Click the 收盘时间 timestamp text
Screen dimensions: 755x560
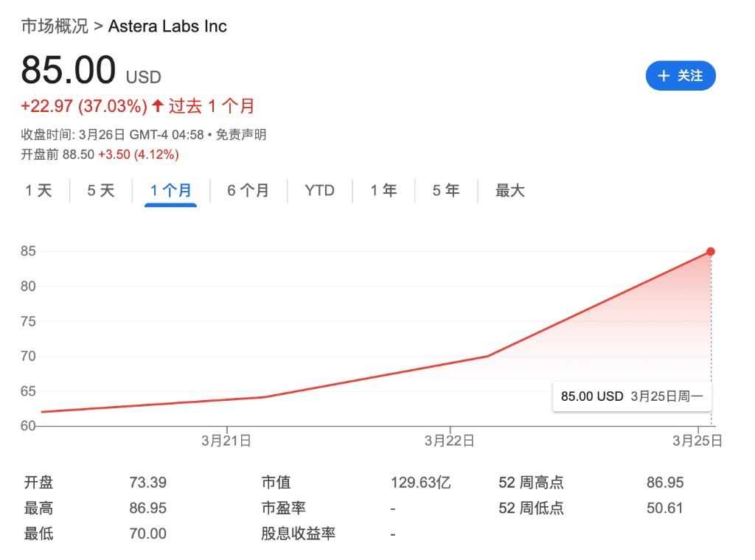(112, 134)
